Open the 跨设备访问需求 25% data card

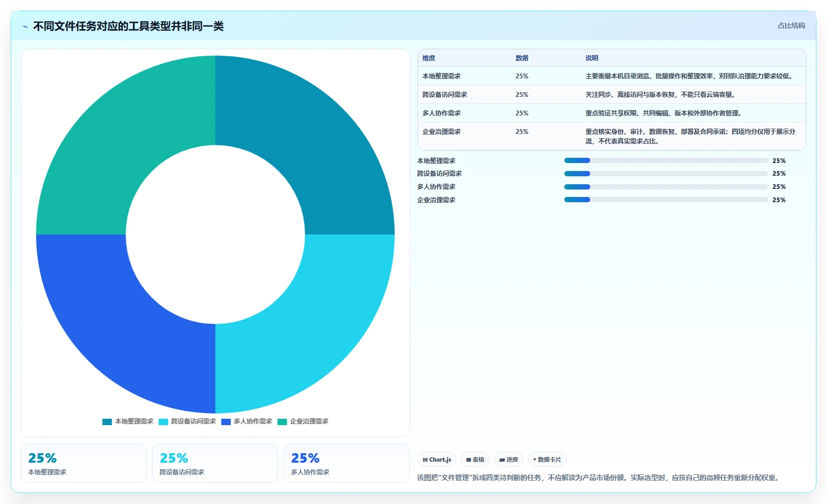pyautogui.click(x=215, y=463)
